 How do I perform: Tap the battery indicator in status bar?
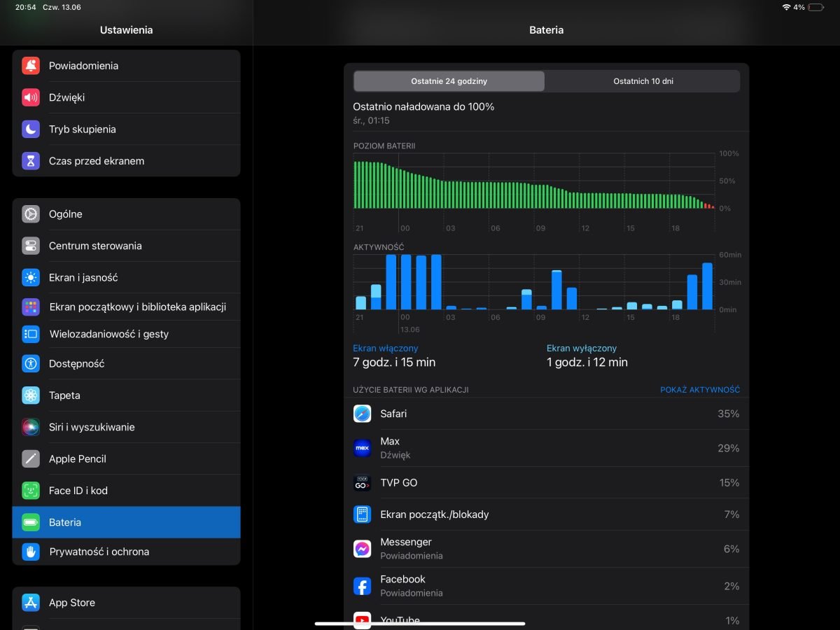coord(816,7)
